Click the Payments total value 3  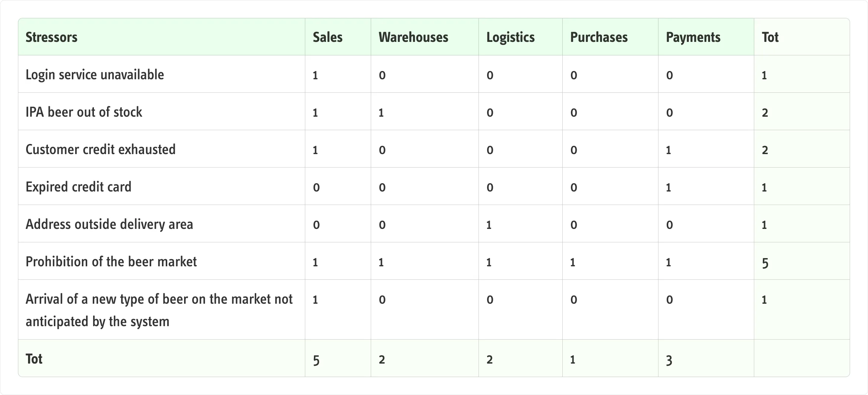click(669, 360)
